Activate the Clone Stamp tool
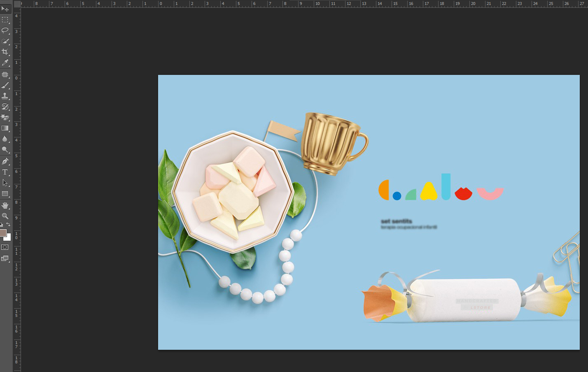The image size is (588, 372). [5, 96]
